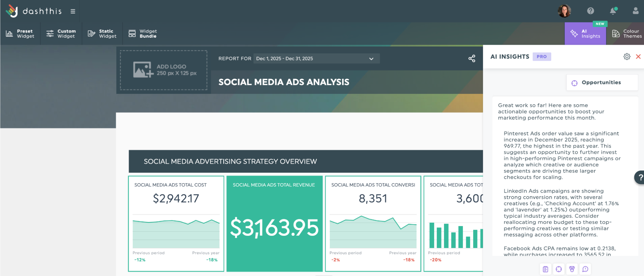Open the Widget Bundle option

tap(143, 33)
